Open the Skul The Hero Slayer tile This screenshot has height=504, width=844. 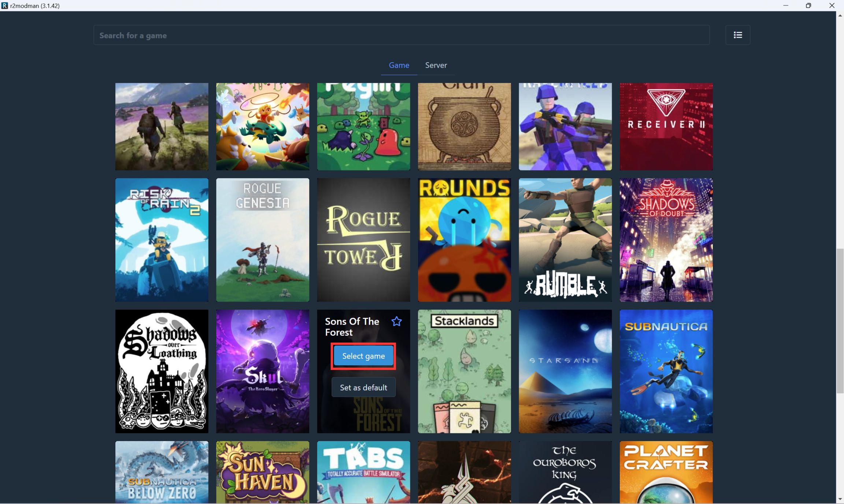[x=263, y=371]
